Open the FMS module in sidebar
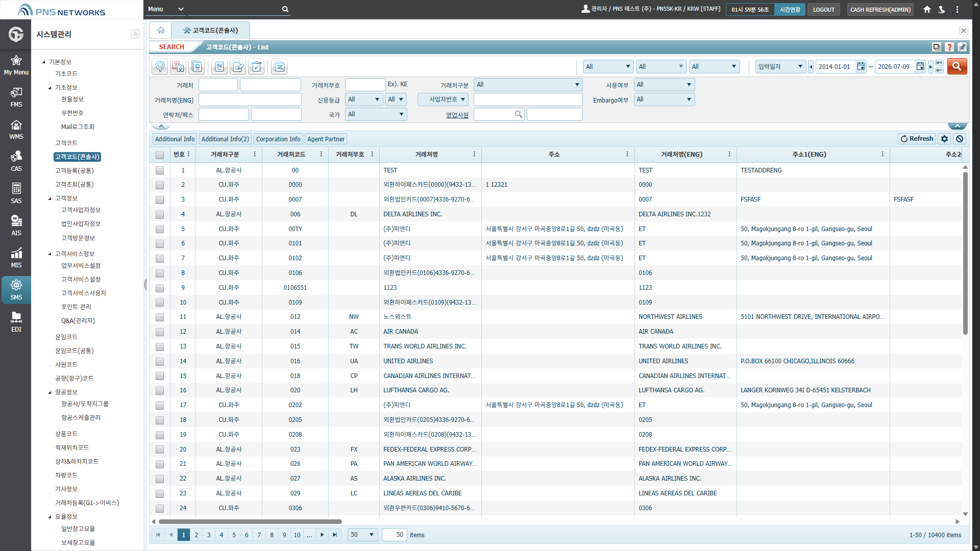The image size is (980, 551). [x=16, y=97]
